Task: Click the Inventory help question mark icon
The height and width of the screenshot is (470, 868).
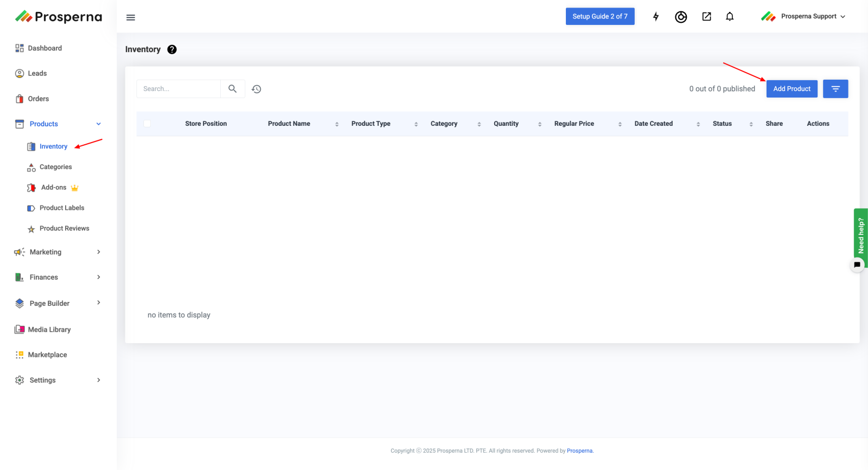Action: coord(172,49)
